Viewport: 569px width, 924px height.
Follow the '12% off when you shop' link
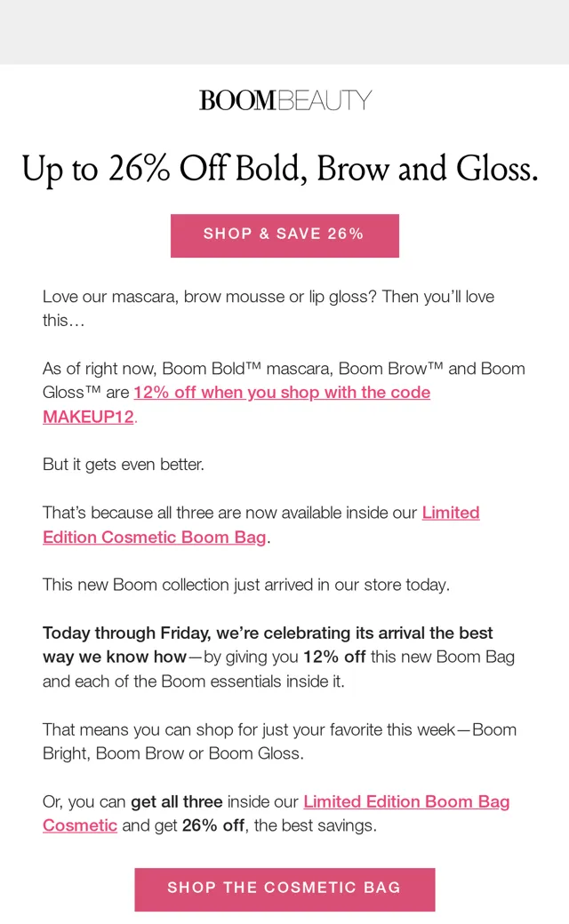tap(282, 393)
